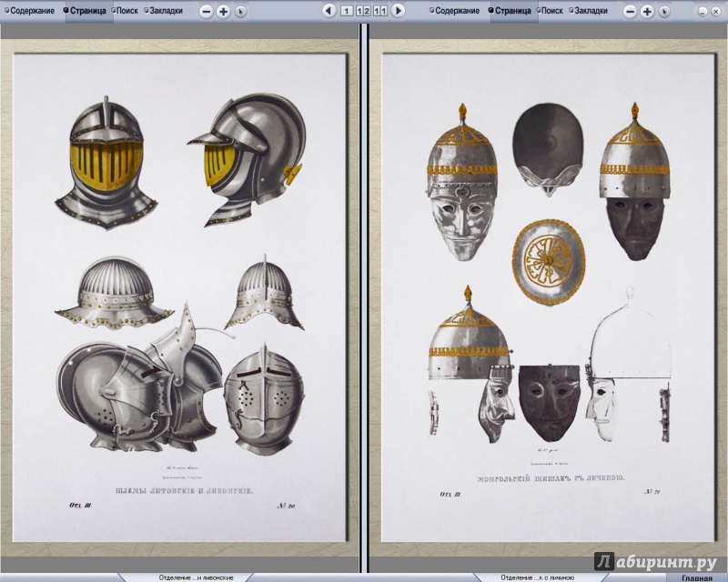Click the left page helmets plate
This screenshot has height=582, width=728.
click(180, 297)
